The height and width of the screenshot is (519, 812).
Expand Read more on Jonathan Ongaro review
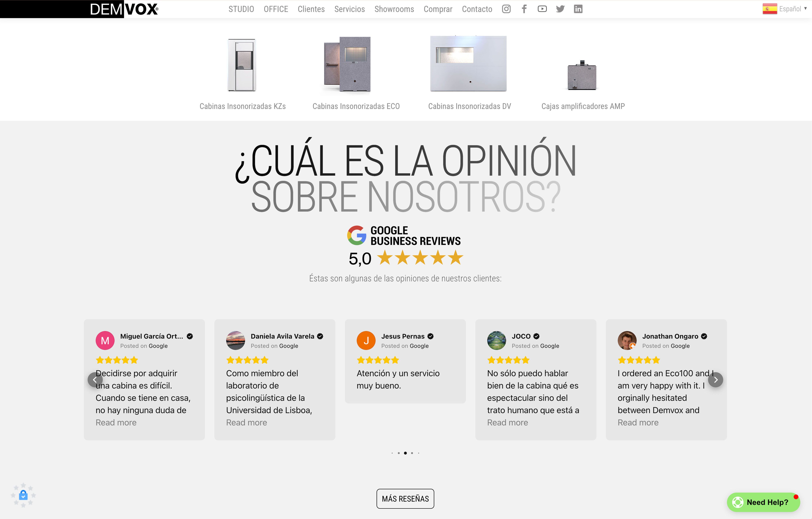coord(638,422)
